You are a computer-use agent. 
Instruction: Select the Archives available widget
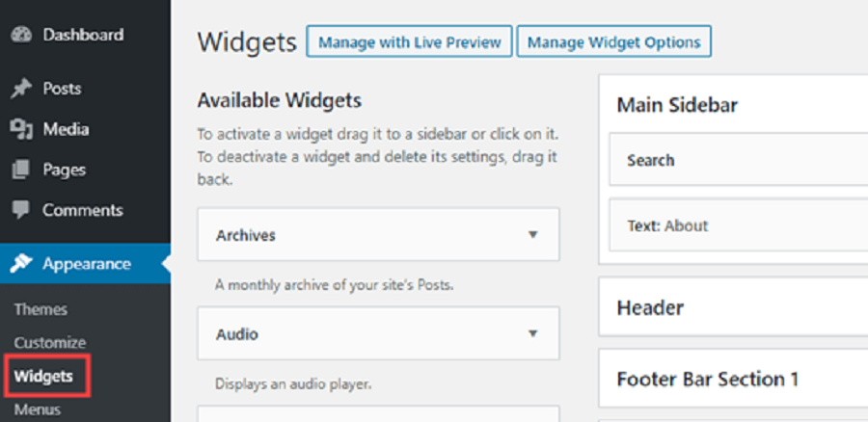378,234
